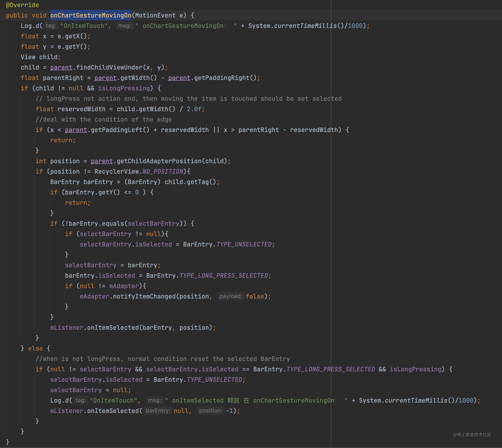Click underlined parent before getChildAdapterPosition
The height and width of the screenshot is (448, 502).
102,161
